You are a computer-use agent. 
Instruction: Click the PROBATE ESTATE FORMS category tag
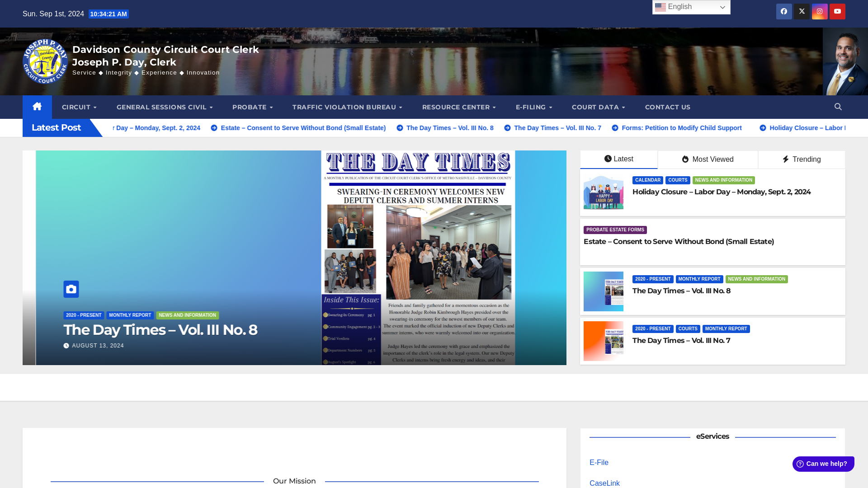click(615, 230)
